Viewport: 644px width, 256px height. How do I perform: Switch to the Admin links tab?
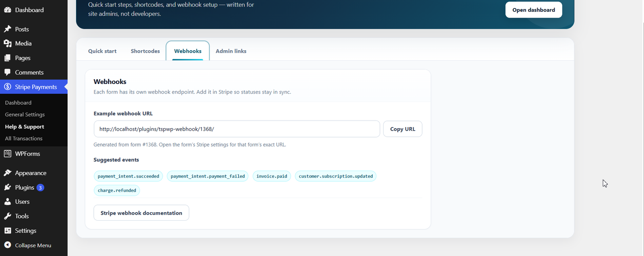231,51
